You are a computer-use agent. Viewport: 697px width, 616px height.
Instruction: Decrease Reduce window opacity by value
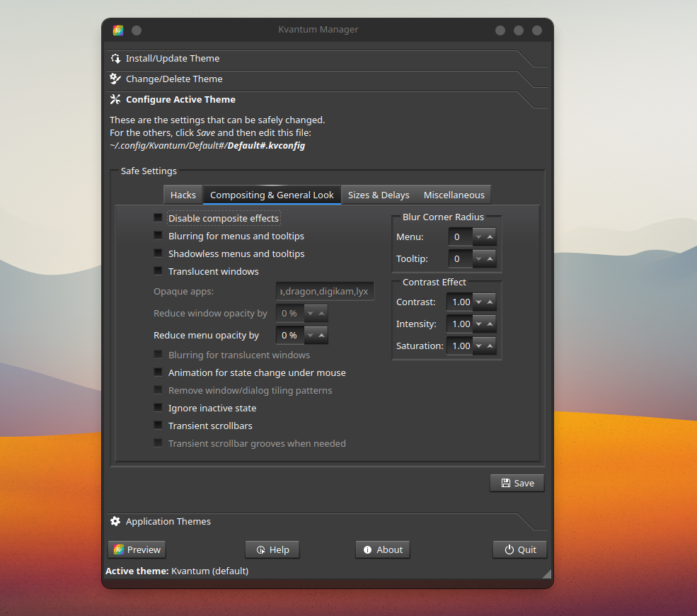(x=310, y=314)
